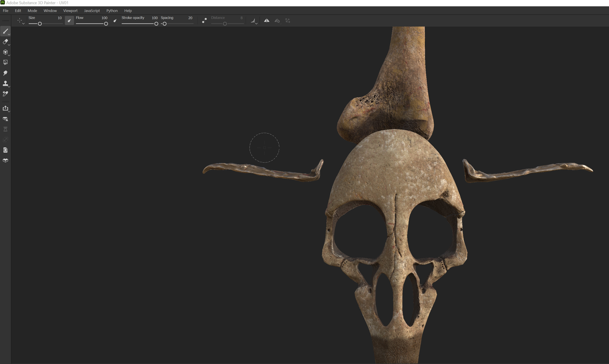This screenshot has height=364, width=609.
Task: Click the Distance slider handle
Action: tap(225, 24)
